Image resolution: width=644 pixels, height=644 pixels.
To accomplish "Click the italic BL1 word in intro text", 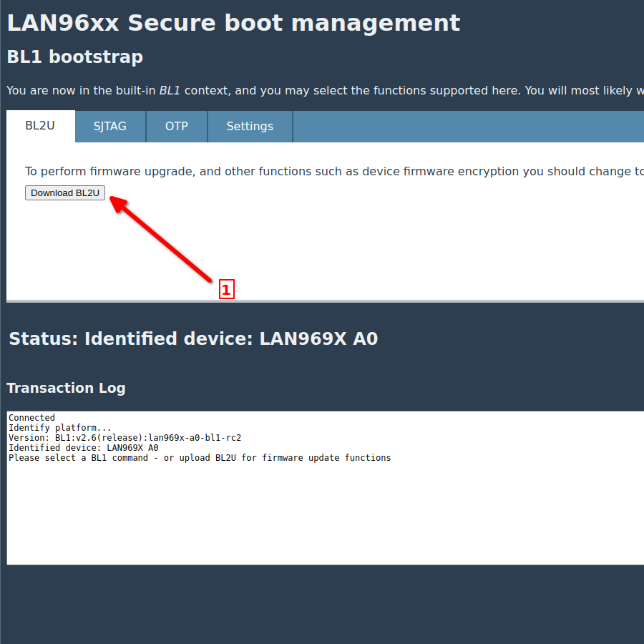I will click(x=170, y=91).
